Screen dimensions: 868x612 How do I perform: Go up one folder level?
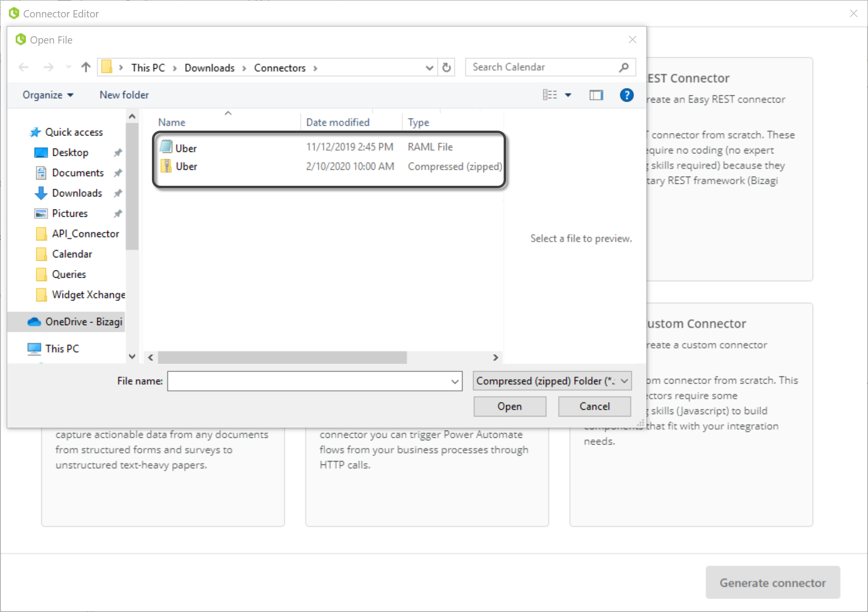(x=86, y=67)
